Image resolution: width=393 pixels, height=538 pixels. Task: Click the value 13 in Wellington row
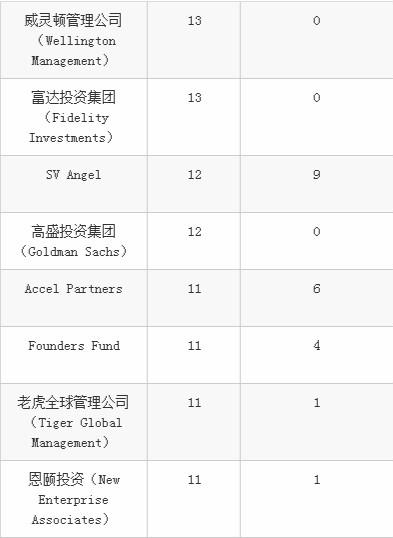tap(194, 21)
